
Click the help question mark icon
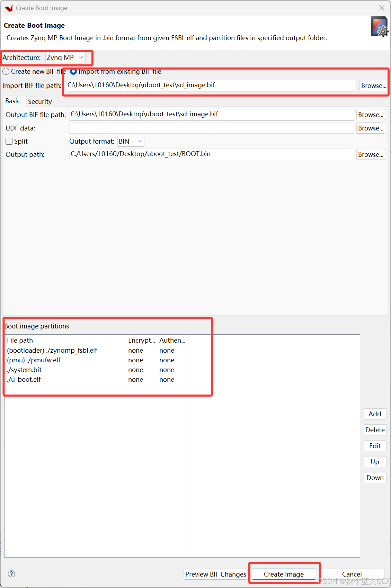[11, 574]
